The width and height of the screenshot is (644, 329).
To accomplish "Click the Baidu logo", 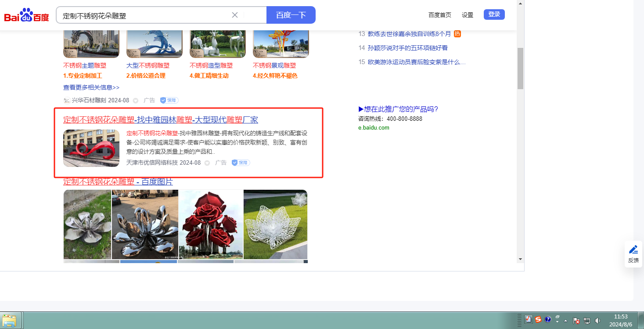I will 26,15.
